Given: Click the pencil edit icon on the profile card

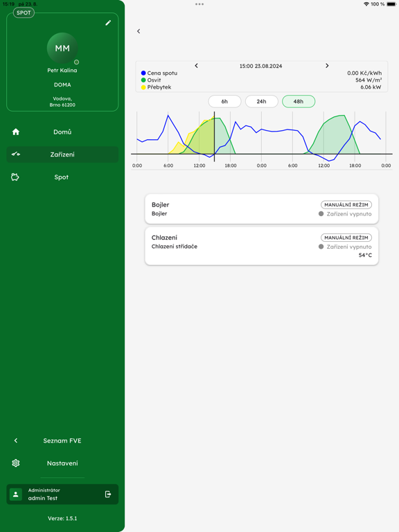Looking at the screenshot, I should (108, 23).
